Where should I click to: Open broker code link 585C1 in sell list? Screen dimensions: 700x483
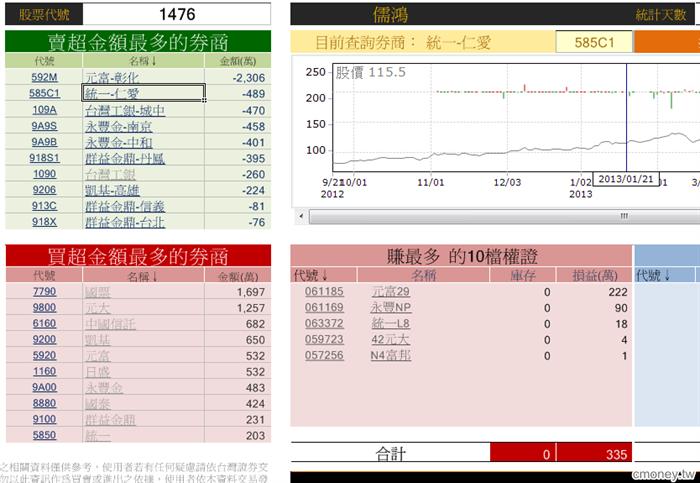coord(44,93)
